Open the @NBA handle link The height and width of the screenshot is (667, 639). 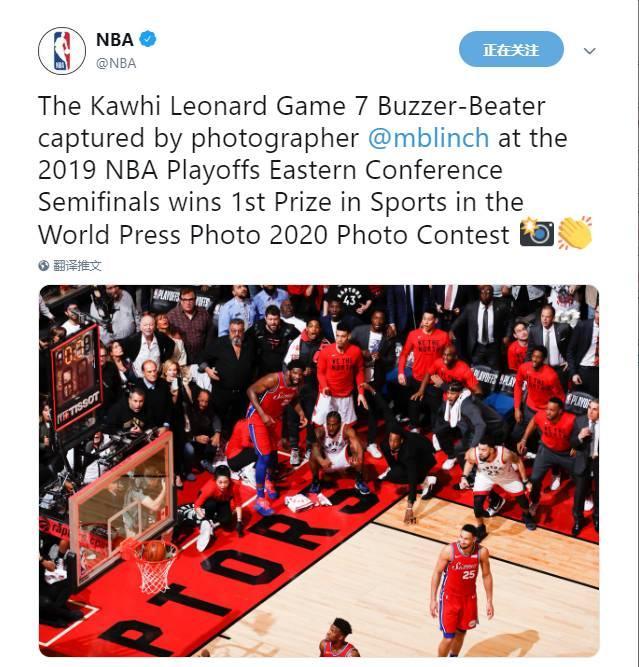point(116,63)
